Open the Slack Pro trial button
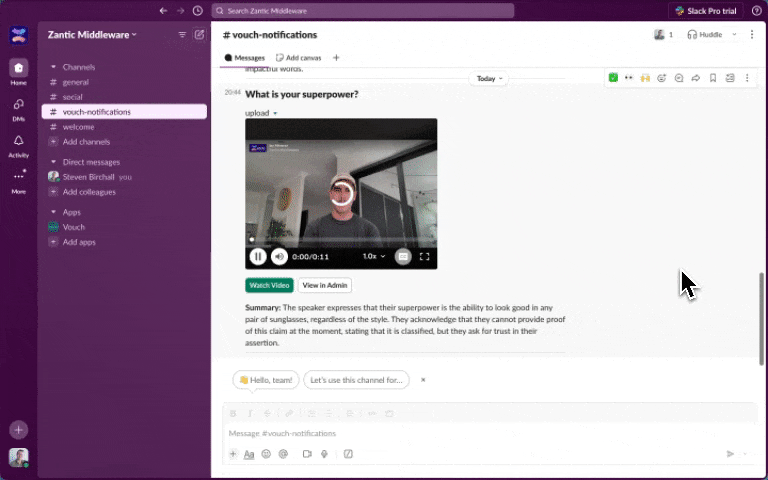768x480 pixels. click(706, 11)
